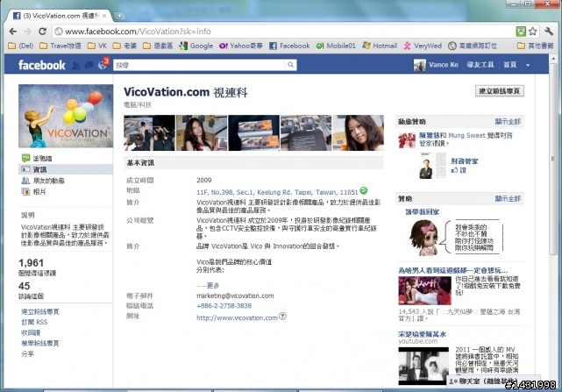
Task: Click the 45 talking-about count
Action: tap(24, 286)
